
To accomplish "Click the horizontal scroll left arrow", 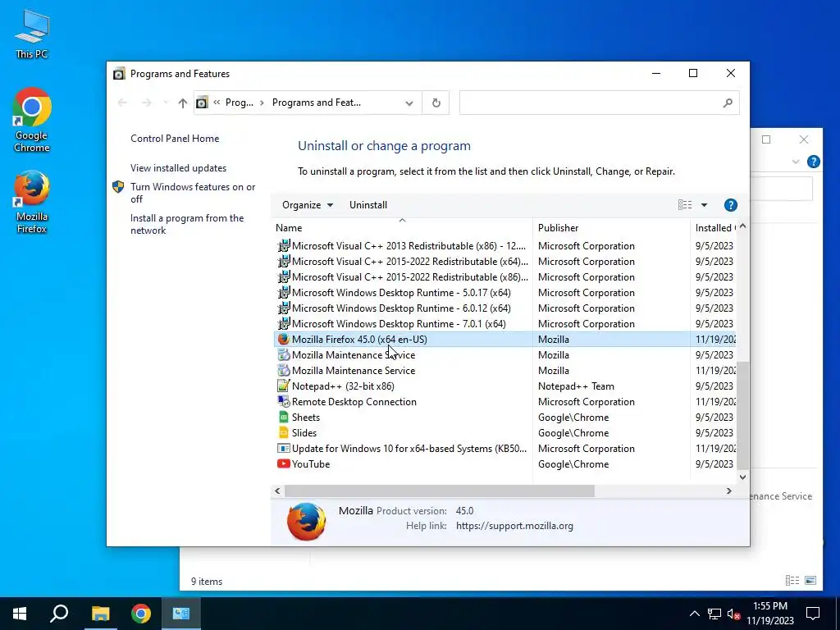I will (277, 491).
